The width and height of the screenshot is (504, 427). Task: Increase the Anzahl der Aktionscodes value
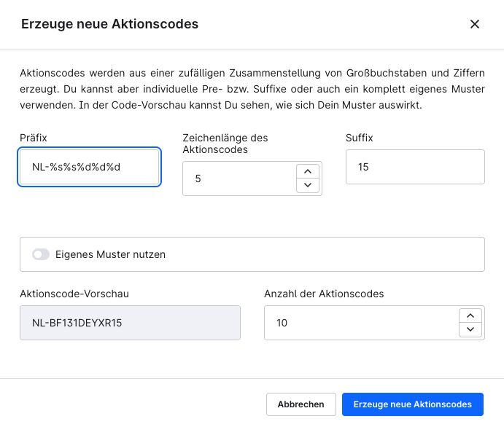(470, 316)
